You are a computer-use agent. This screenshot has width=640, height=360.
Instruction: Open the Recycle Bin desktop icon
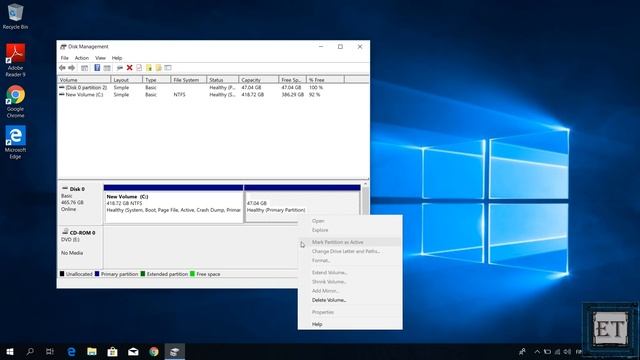click(16, 16)
